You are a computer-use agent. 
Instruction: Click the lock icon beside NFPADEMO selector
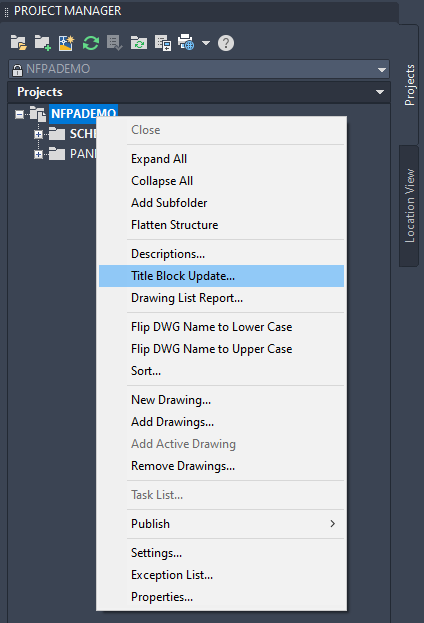pyautogui.click(x=17, y=70)
